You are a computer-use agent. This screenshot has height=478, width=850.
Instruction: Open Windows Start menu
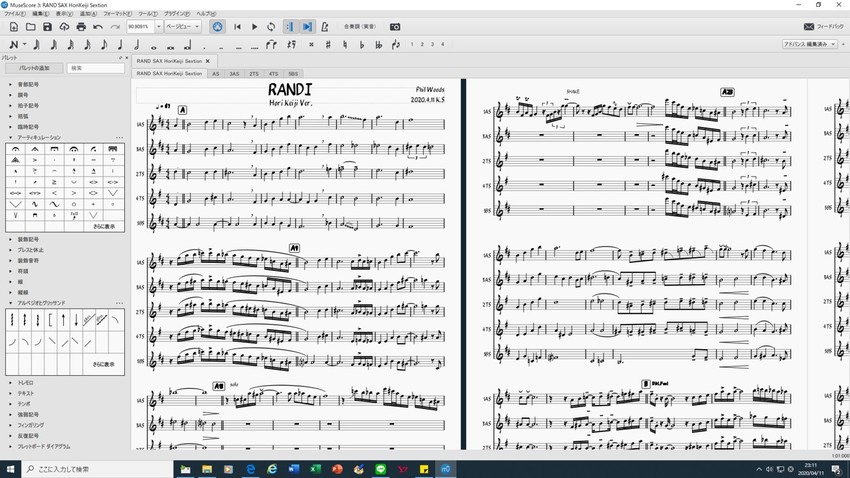click(x=10, y=469)
